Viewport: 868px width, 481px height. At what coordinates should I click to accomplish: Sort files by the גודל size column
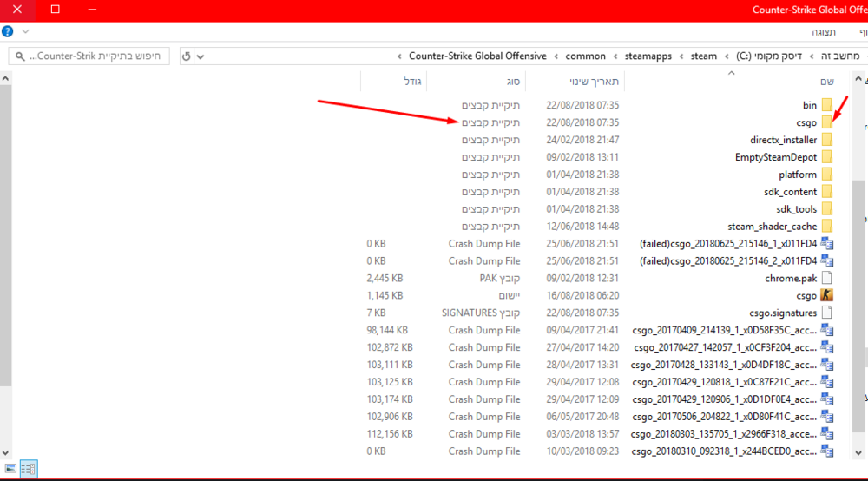click(411, 82)
